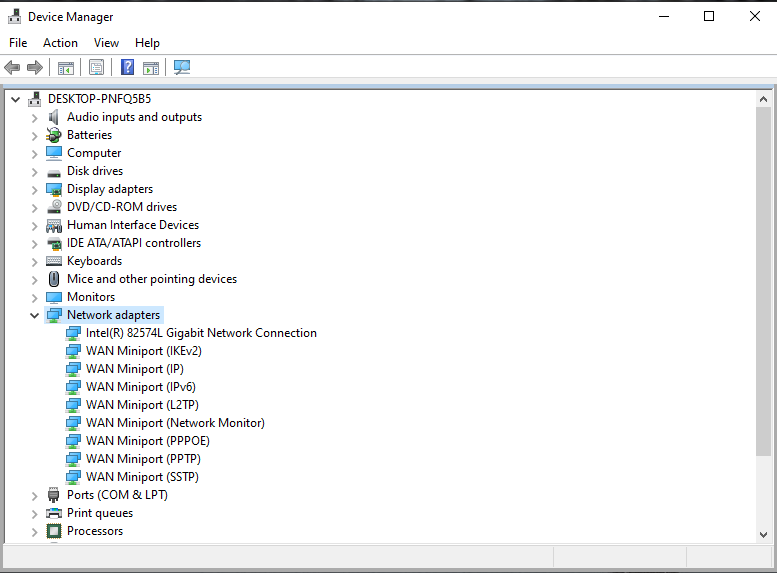Select the DVD/CD-ROM drives label
The image size is (777, 573).
(x=122, y=207)
